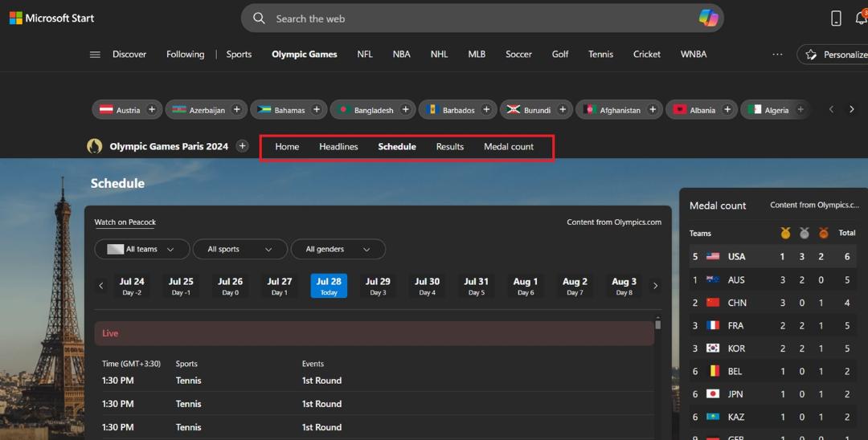Switch to the Golf tab
The height and width of the screenshot is (440, 868).
coord(560,54)
